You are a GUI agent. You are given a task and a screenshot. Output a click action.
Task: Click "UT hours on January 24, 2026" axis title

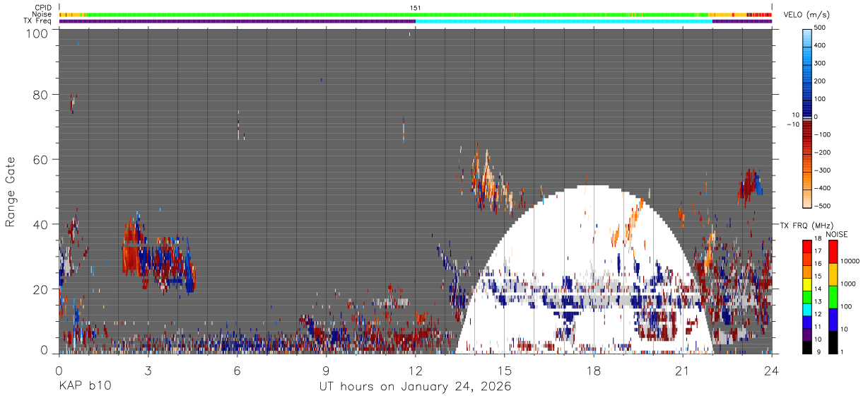click(x=415, y=387)
